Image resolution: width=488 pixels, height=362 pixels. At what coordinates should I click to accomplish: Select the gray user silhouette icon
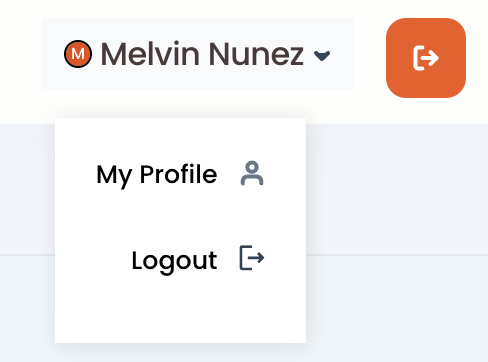[252, 173]
